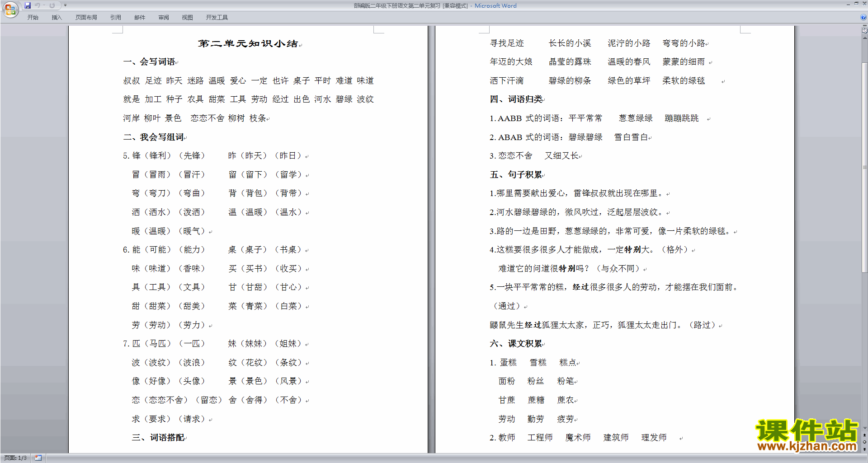Click the phrase 寻找足迹
The height and width of the screenshot is (463, 868).
click(507, 43)
